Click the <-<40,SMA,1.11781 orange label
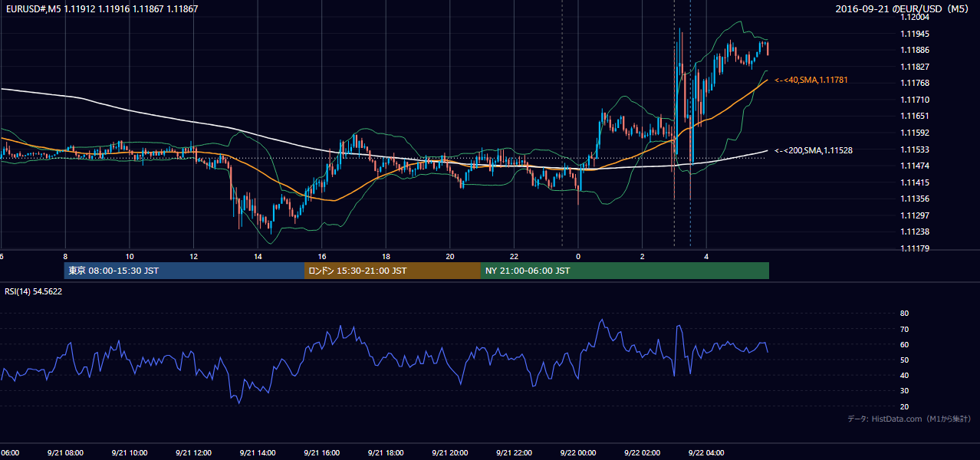Viewport: 980px width, 460px height. point(811,80)
